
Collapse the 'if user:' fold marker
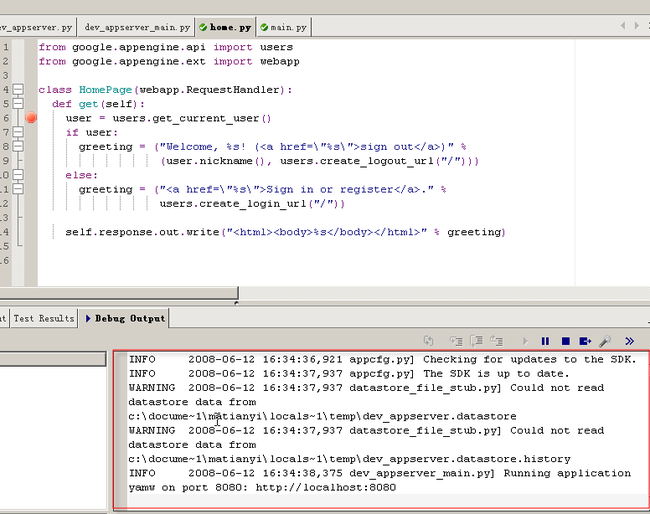(18, 132)
